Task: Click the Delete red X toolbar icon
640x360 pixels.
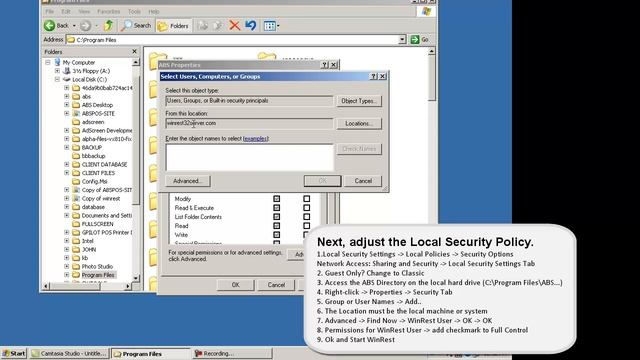Action: pyautogui.click(x=234, y=25)
